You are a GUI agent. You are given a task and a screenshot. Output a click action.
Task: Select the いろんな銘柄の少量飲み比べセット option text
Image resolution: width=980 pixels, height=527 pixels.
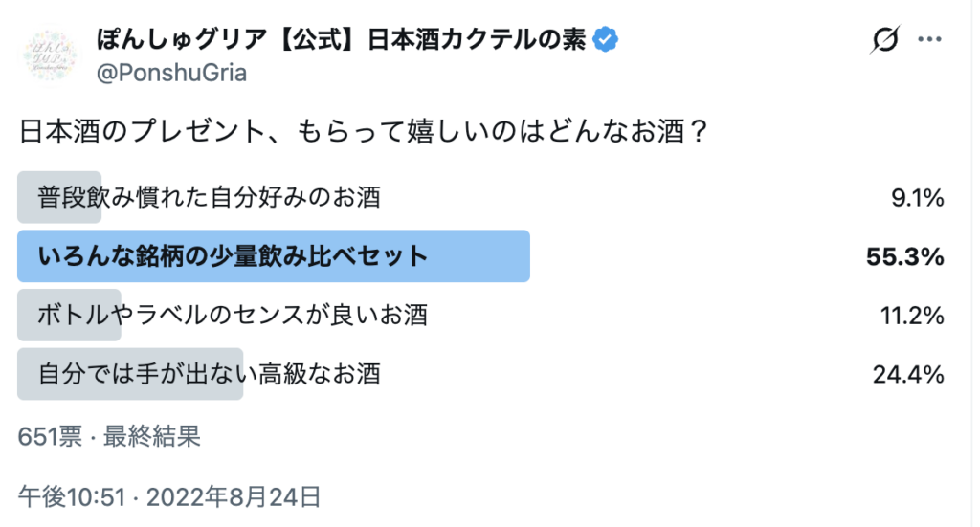pyautogui.click(x=234, y=256)
